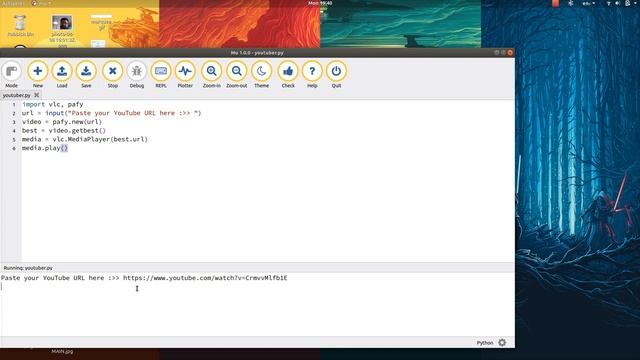
Task: Close the Mu window
Action: pyautogui.click(x=510, y=53)
